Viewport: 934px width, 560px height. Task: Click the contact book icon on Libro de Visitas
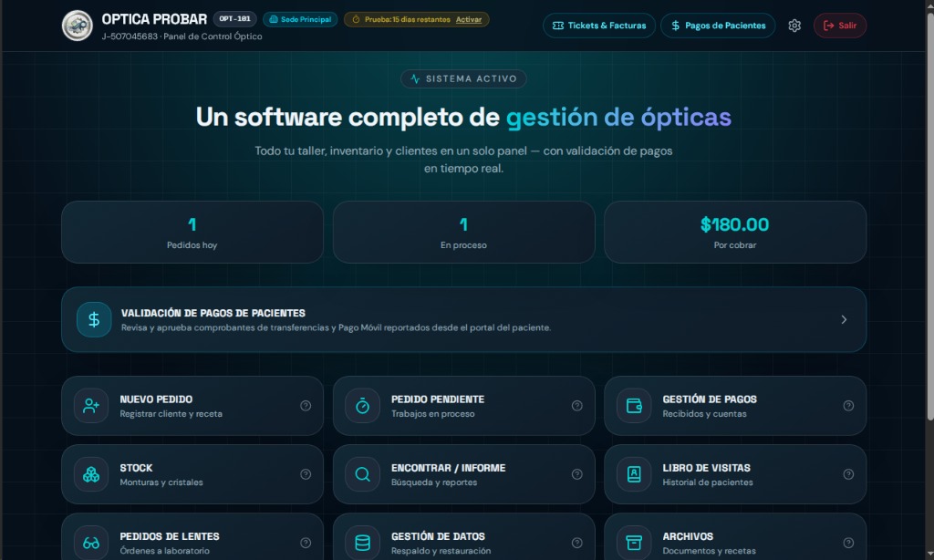(x=634, y=474)
